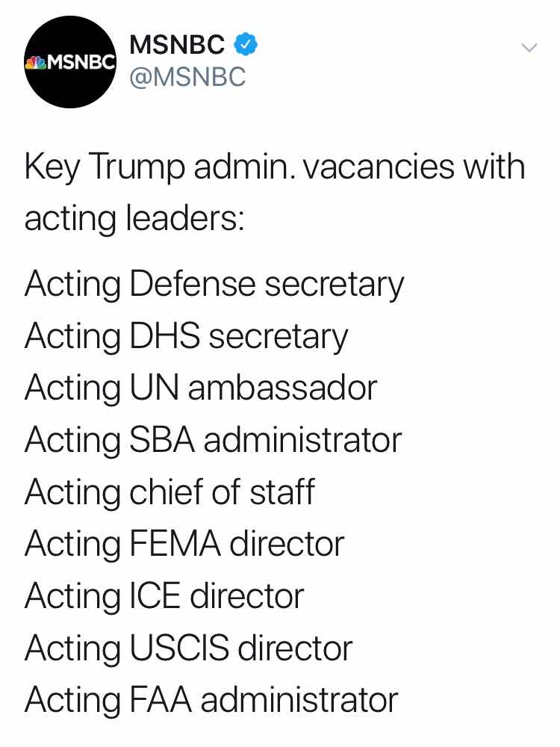Open the tweet options chevron
The height and width of the screenshot is (747, 560).
pyautogui.click(x=529, y=47)
